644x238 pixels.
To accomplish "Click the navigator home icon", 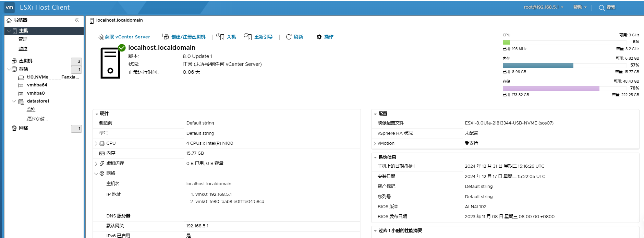I will [x=9, y=20].
